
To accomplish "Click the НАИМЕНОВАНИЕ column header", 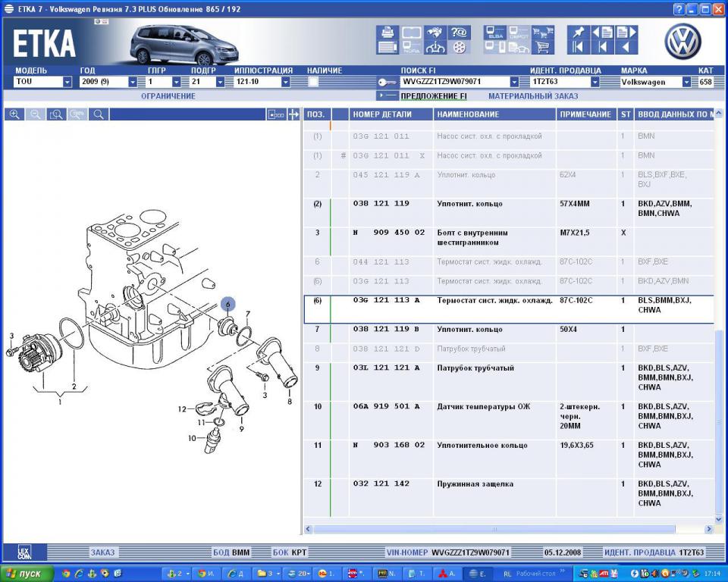I will tap(494, 114).
